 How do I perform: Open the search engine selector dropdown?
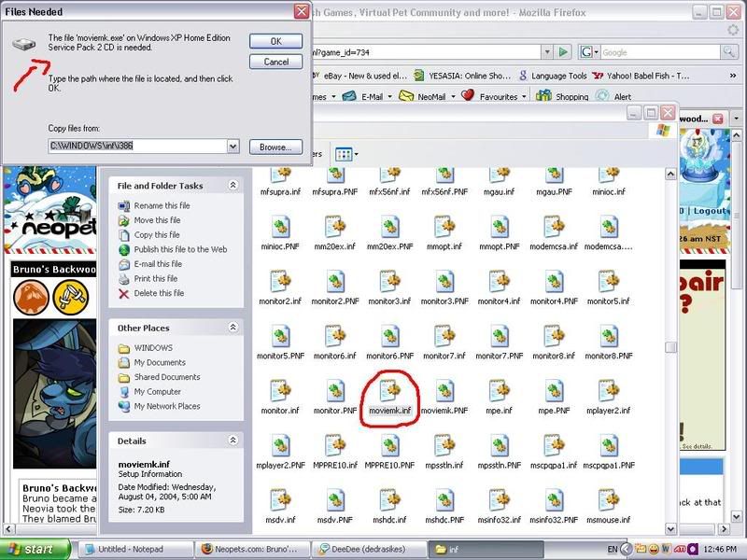[x=589, y=52]
